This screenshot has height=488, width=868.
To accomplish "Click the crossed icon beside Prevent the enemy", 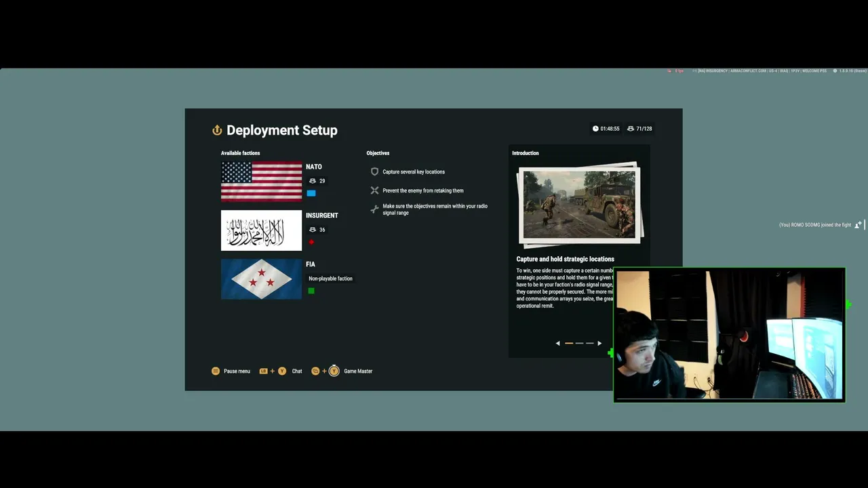I will (x=374, y=190).
